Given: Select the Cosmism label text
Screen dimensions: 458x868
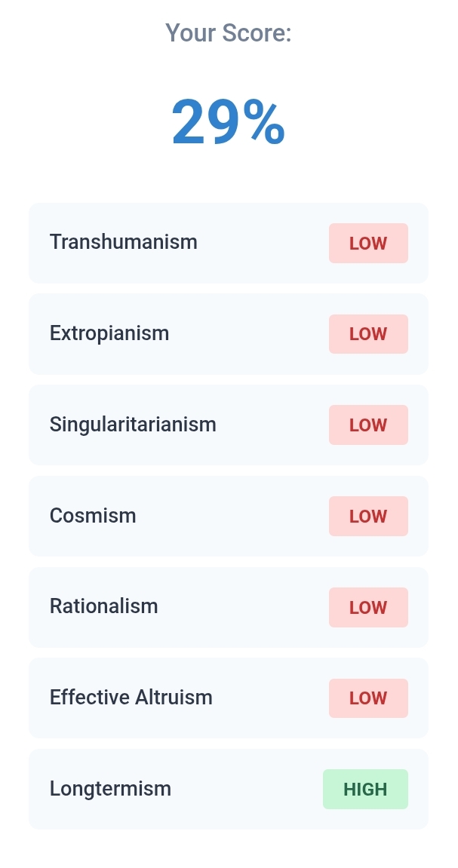Looking at the screenshot, I should tap(93, 516).
